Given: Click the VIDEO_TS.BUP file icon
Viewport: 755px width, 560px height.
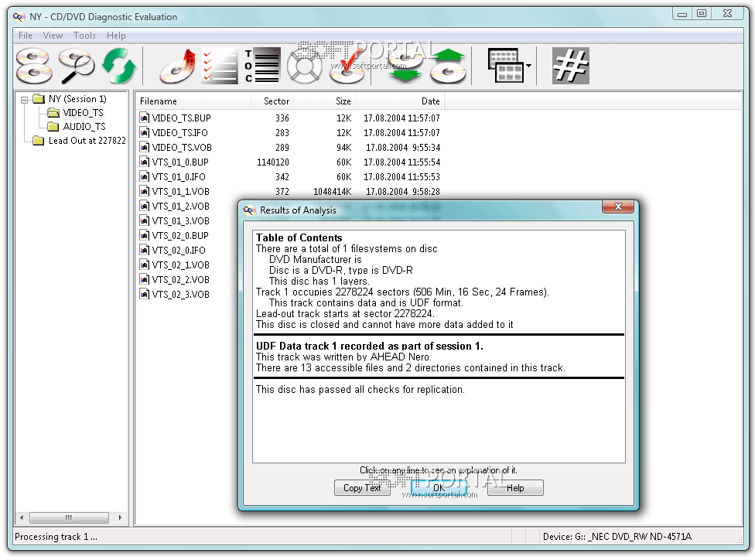Looking at the screenshot, I should pos(144,118).
